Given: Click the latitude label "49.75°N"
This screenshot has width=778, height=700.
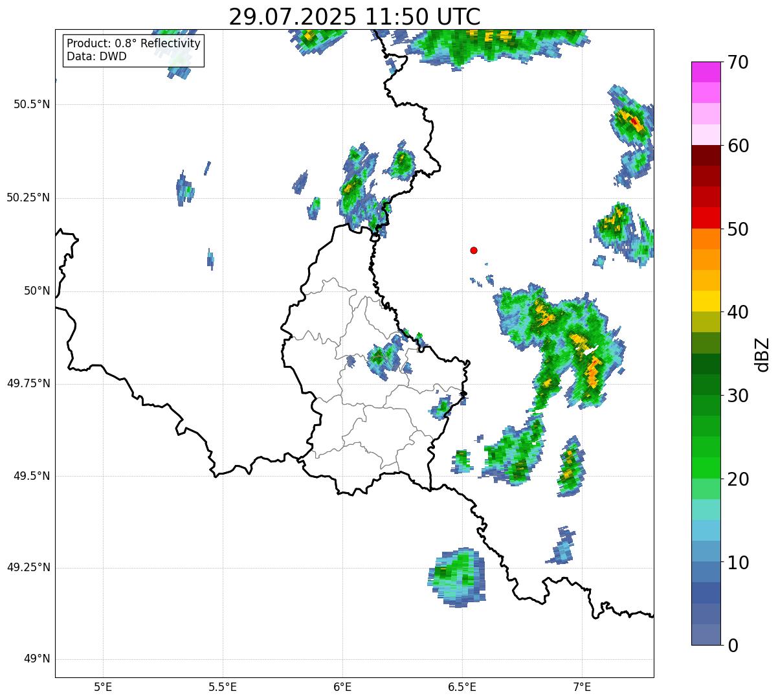Looking at the screenshot, I should [x=28, y=383].
